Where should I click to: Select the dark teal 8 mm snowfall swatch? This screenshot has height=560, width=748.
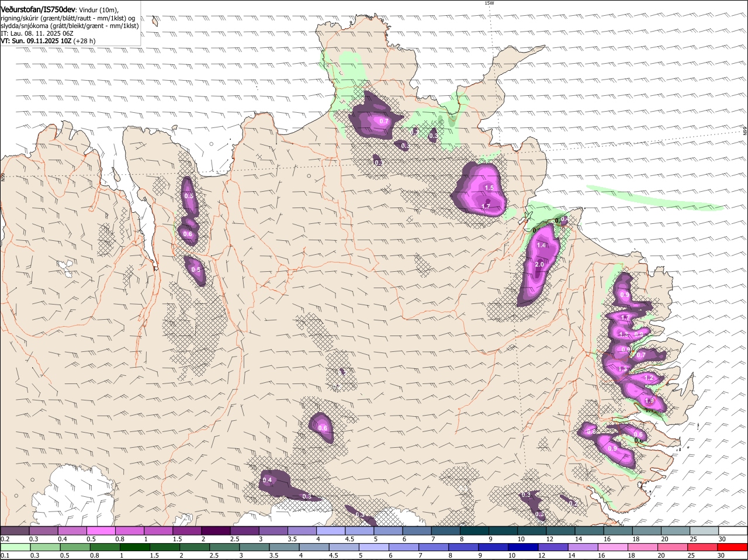[x=474, y=531]
